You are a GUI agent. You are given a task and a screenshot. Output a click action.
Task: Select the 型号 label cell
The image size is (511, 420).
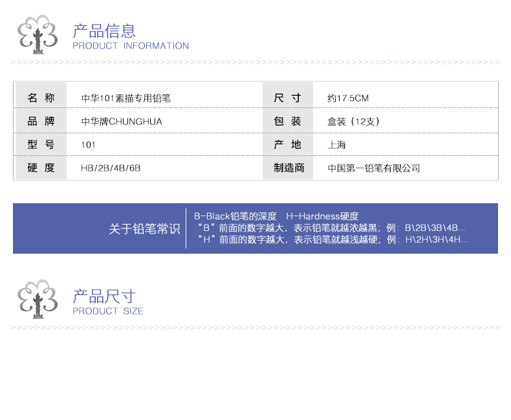41,145
